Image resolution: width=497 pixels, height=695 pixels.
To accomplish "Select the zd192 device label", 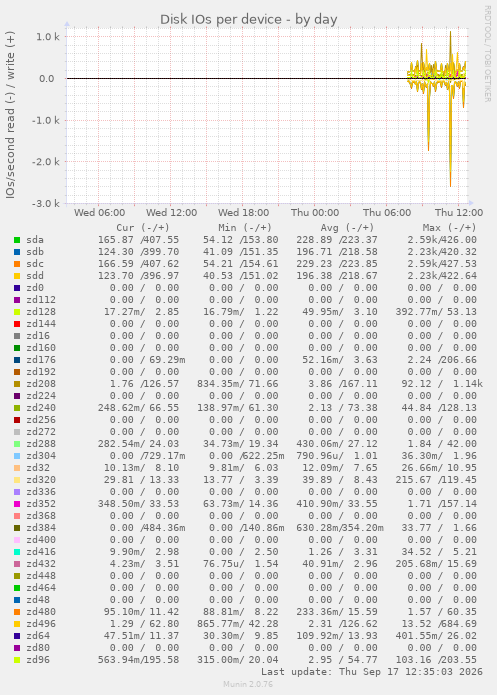I will 41,372.
